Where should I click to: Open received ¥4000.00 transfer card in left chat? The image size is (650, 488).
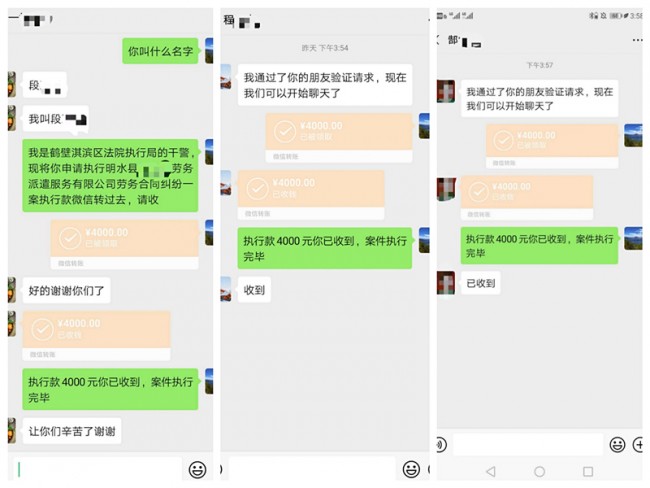97,335
